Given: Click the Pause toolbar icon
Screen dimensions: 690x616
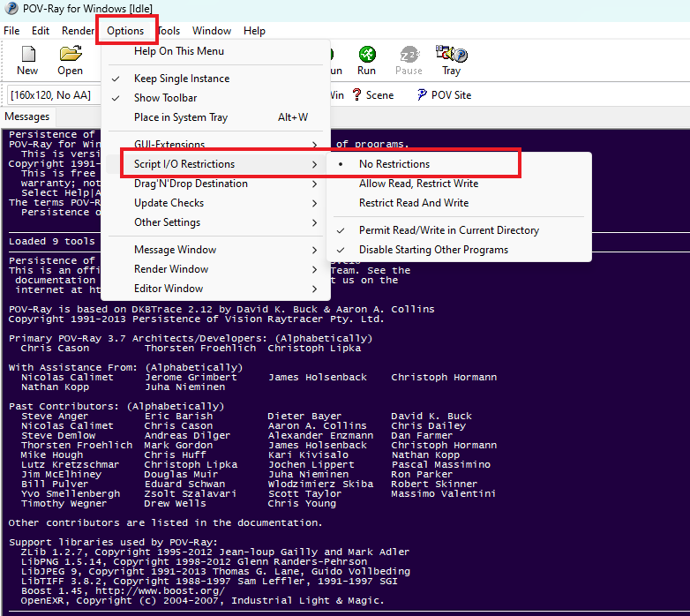Looking at the screenshot, I should [x=409, y=55].
